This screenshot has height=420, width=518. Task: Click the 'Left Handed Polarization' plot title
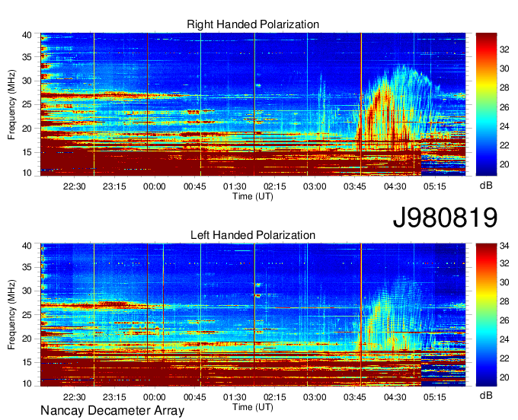(x=253, y=235)
